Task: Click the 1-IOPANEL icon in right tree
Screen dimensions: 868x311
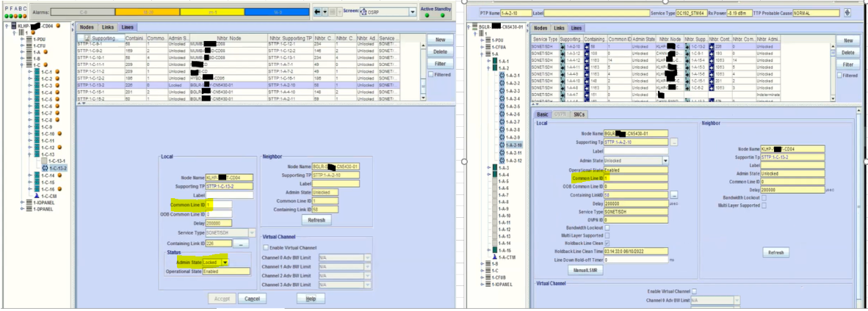Action: (x=487, y=284)
